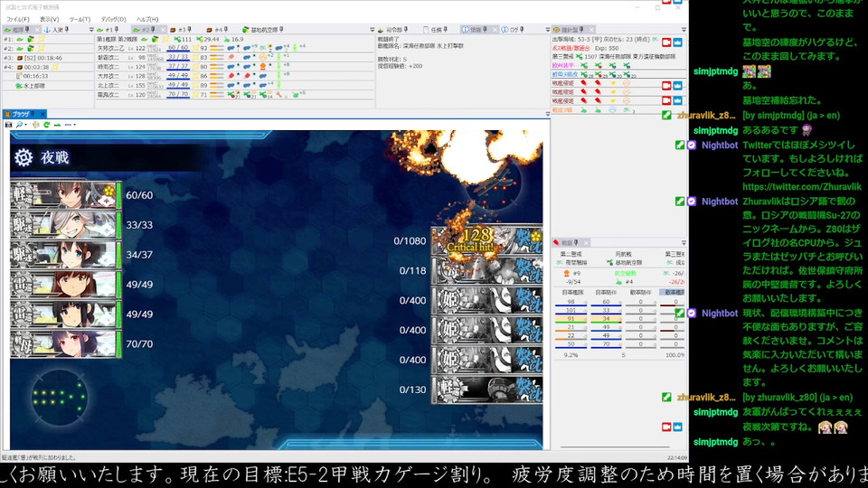The width and height of the screenshot is (868, 488).
Task: Toggle browser mute speaker icon
Action: pos(36,125)
